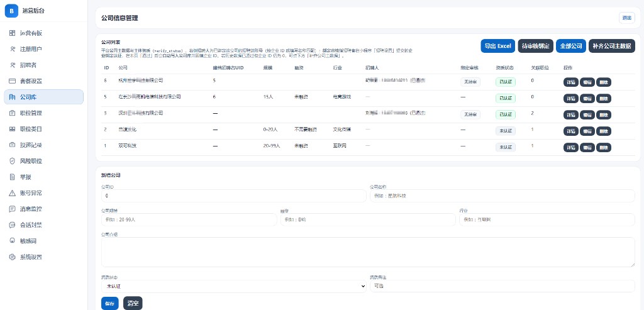Viewport: 644px width, 310px height.
Task: Click into the 公司介绍 text area
Action: point(368,252)
